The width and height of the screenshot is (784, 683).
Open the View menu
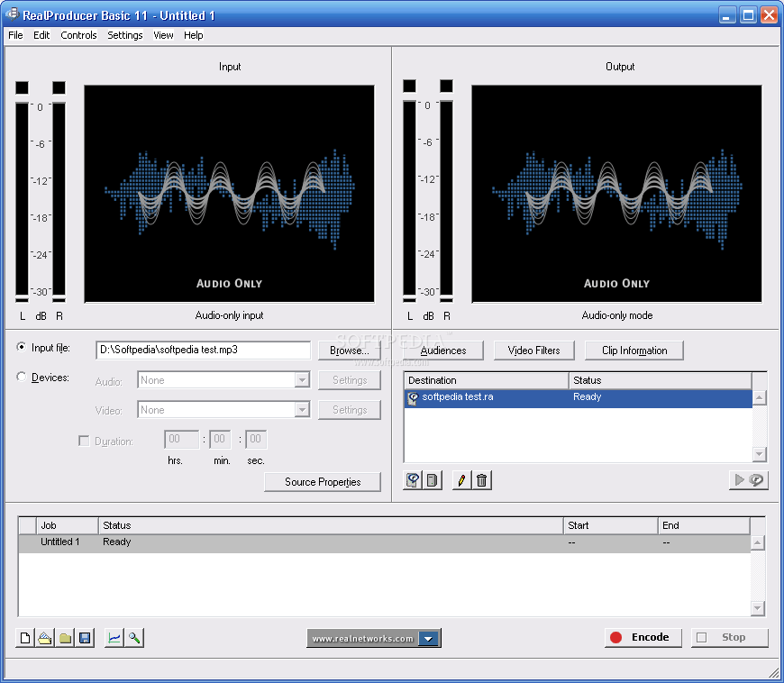coord(163,35)
